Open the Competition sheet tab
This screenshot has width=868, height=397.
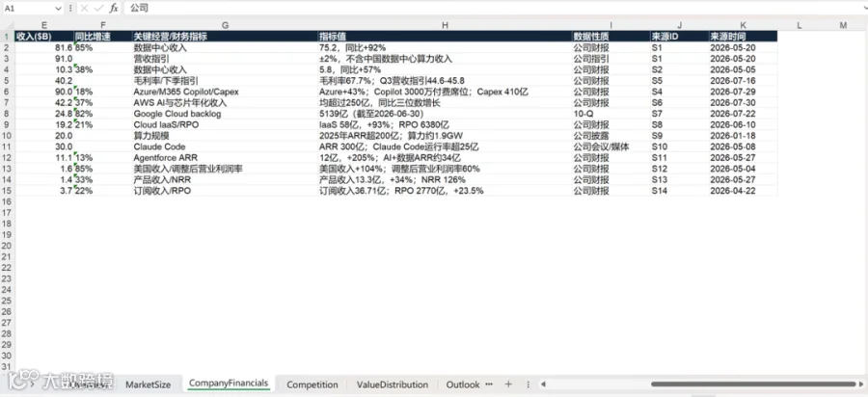pos(312,384)
